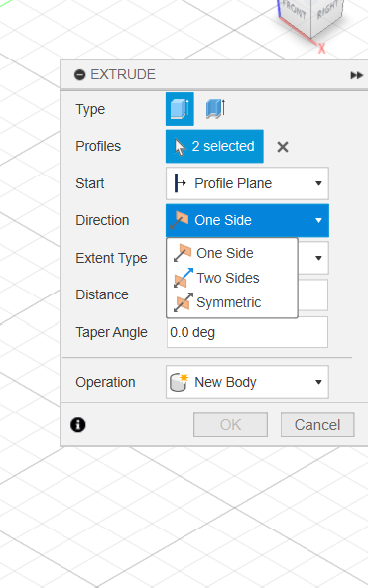Expand the Extent Type dropdown arrow

318,258
